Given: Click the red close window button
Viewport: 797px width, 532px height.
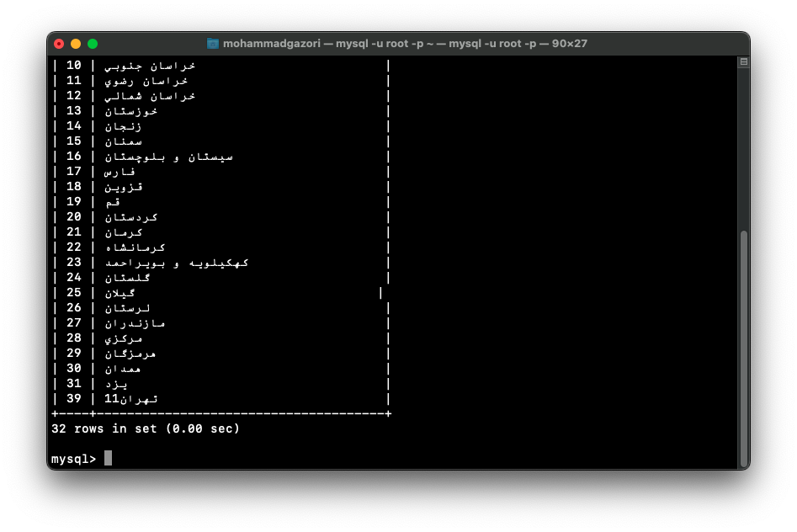Looking at the screenshot, I should click(59, 44).
